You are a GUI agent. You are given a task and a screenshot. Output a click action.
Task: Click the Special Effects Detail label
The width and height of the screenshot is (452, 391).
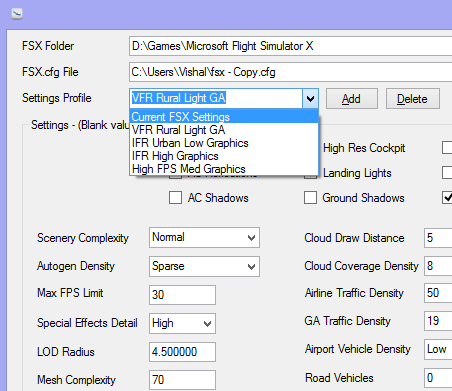click(87, 323)
